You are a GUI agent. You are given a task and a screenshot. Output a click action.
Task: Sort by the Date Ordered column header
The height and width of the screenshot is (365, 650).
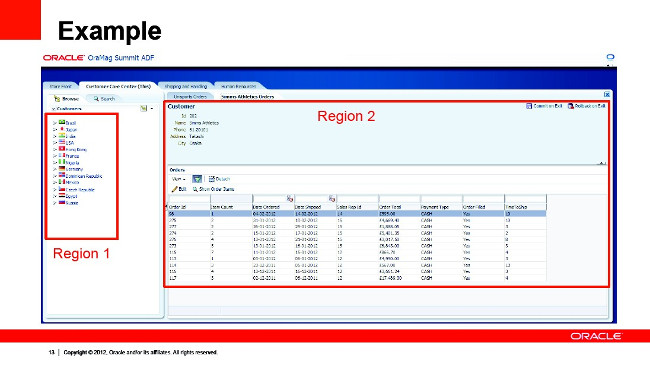click(273, 207)
